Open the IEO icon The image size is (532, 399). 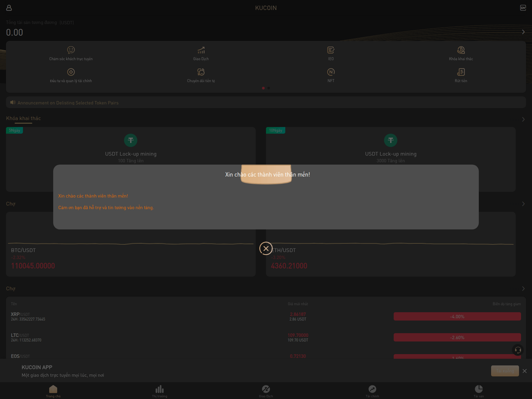331,50
